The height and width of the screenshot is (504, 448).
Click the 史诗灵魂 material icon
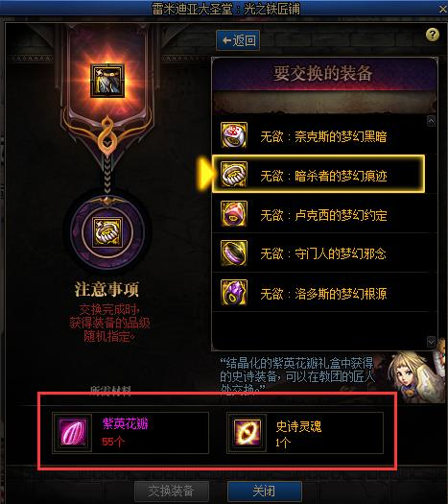pos(247,433)
